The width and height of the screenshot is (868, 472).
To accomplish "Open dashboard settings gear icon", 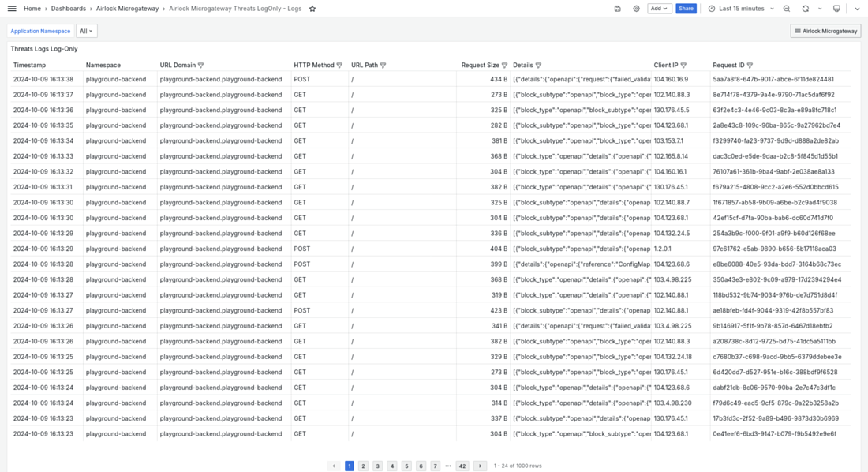I will tap(636, 9).
